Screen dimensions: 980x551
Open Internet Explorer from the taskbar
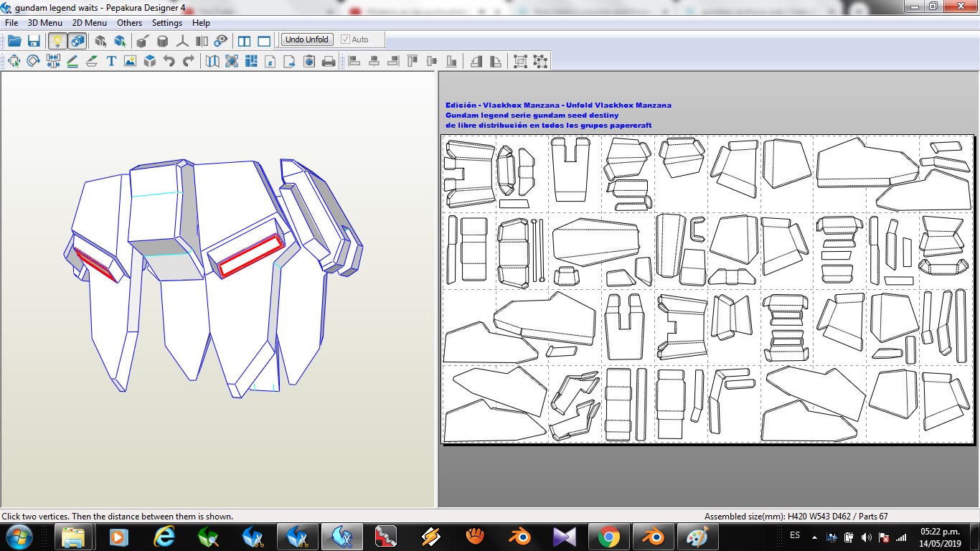[x=164, y=537]
